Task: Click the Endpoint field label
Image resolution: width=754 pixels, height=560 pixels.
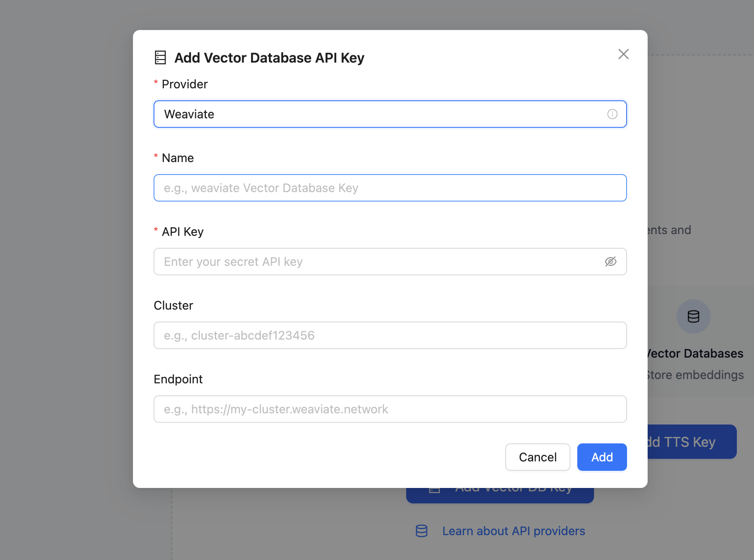Action: click(178, 379)
